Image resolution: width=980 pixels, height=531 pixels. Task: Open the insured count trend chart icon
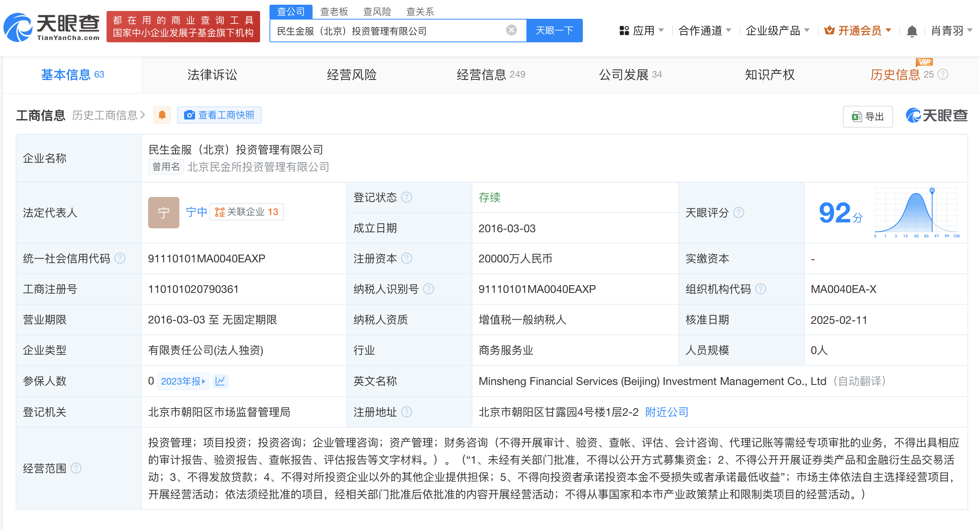tap(220, 381)
